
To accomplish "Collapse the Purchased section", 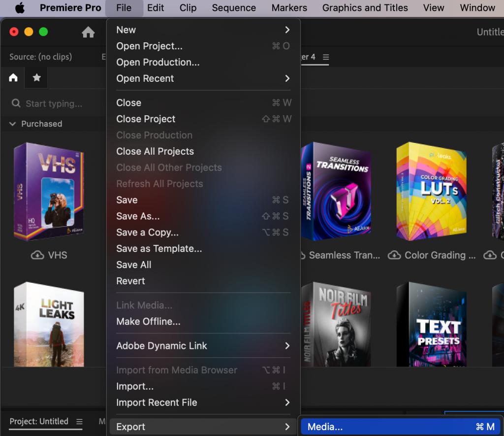I will click(x=12, y=124).
